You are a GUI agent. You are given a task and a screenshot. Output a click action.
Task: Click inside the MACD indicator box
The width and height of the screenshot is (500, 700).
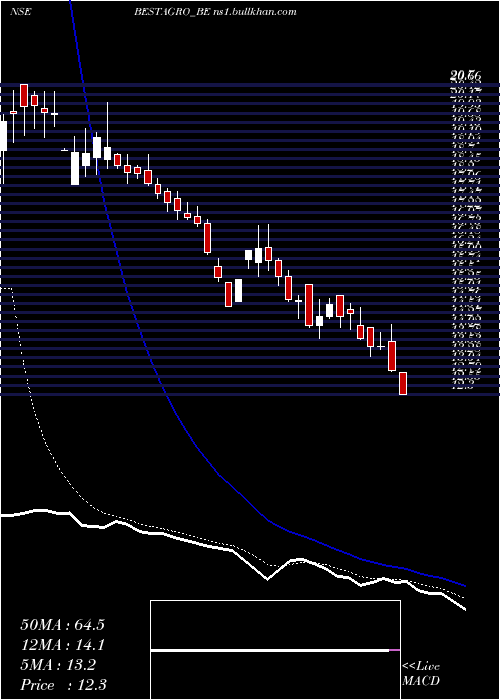click(x=275, y=650)
